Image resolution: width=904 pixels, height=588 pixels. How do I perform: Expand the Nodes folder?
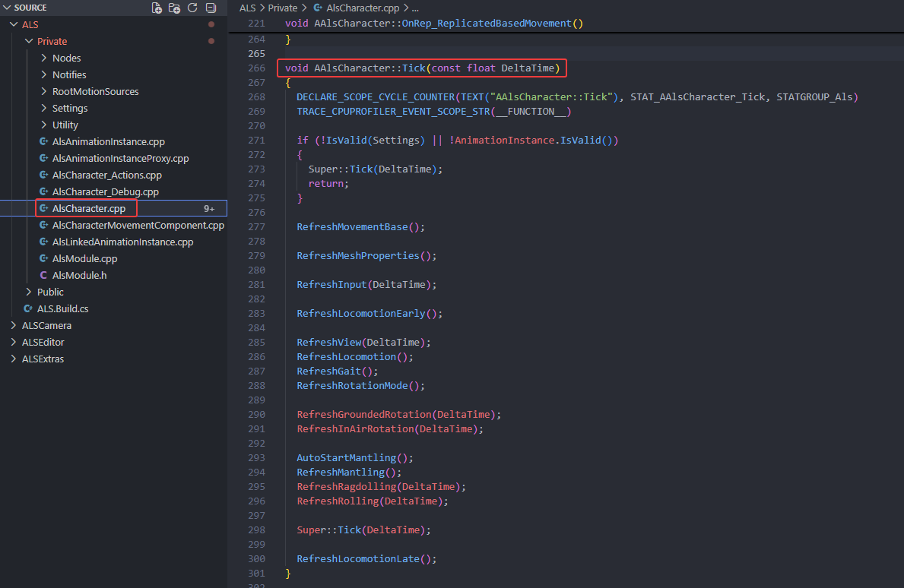pos(44,58)
